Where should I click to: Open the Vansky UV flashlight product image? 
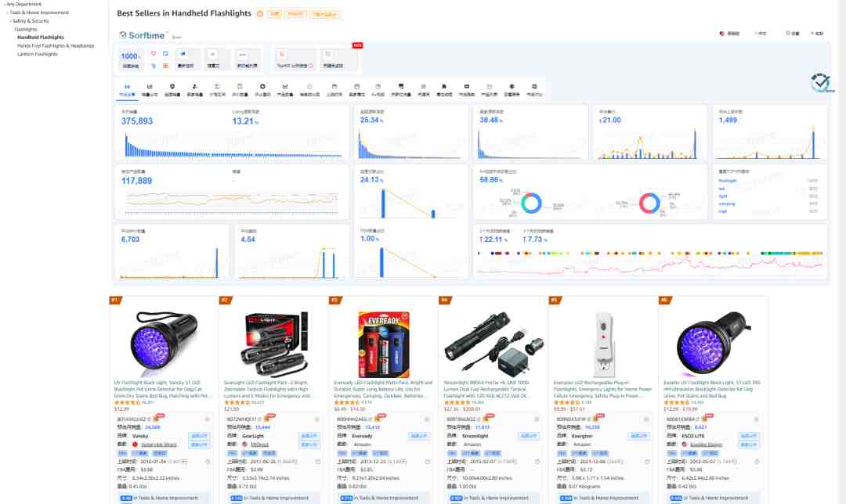click(164, 344)
